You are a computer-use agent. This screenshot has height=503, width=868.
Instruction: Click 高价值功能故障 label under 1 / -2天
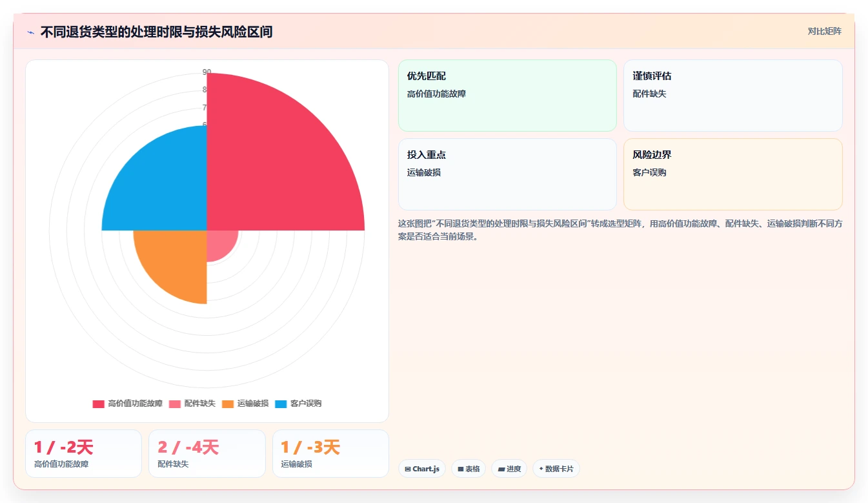pos(61,464)
